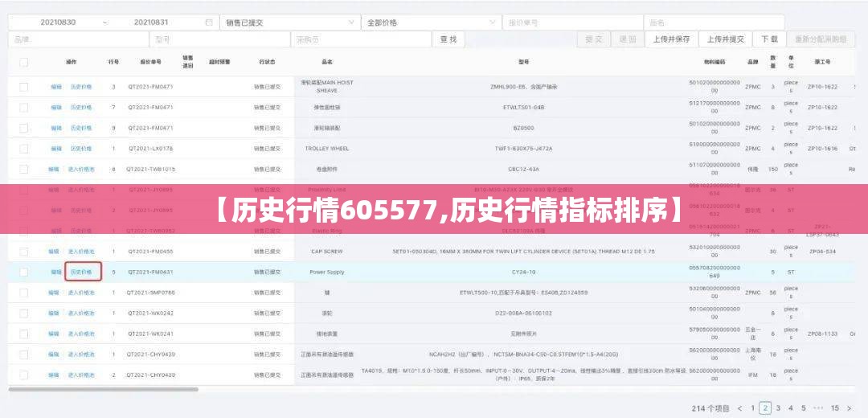This screenshot has width=868, height=418.
Task: Click the 下载 download button
Action: pos(769,39)
